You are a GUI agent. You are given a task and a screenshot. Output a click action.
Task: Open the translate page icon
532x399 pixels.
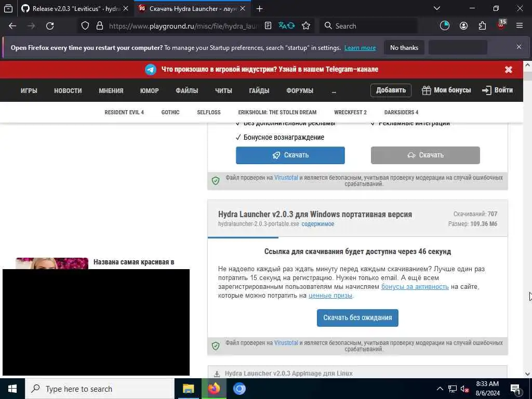pos(287,26)
